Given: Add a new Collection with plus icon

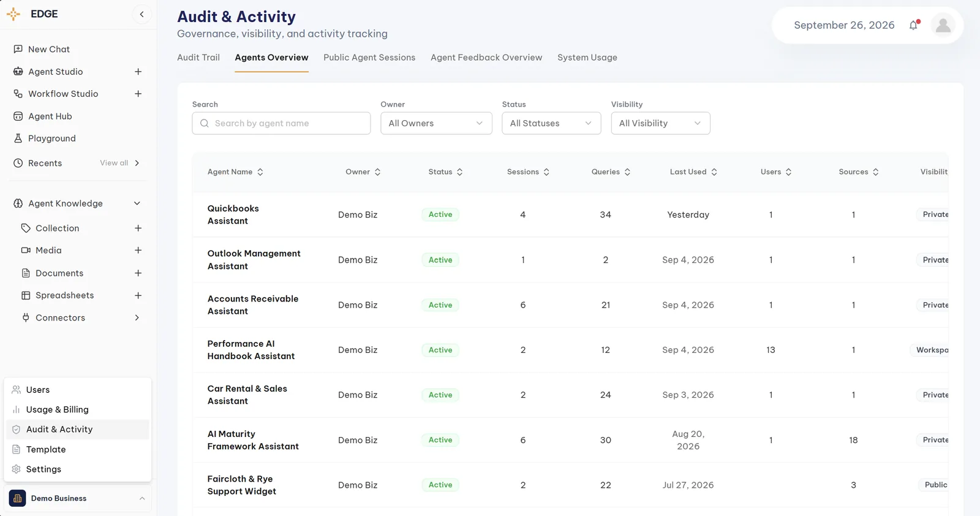Looking at the screenshot, I should [x=138, y=228].
